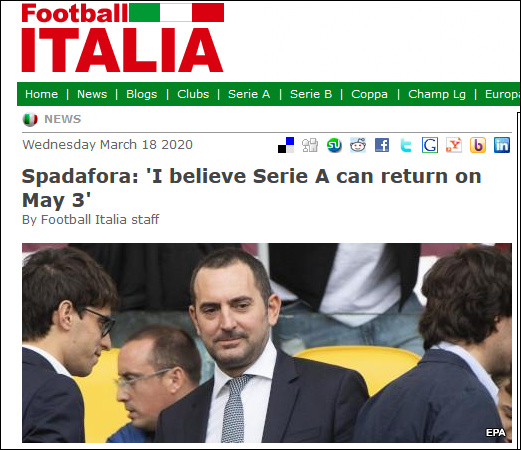Viewport: 521px width, 450px height.
Task: Share article on StumbleUpon
Action: [334, 145]
